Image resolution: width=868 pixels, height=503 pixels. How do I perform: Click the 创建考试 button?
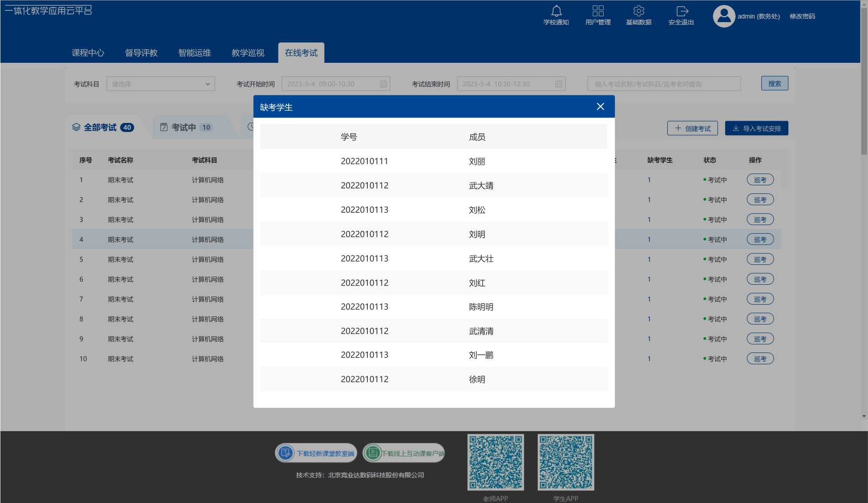(692, 128)
